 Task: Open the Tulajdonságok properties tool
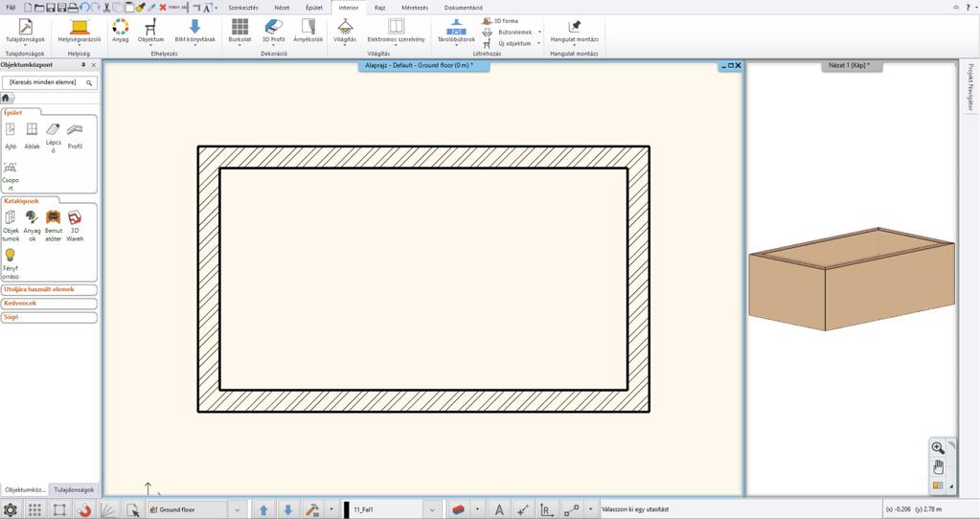click(x=25, y=32)
